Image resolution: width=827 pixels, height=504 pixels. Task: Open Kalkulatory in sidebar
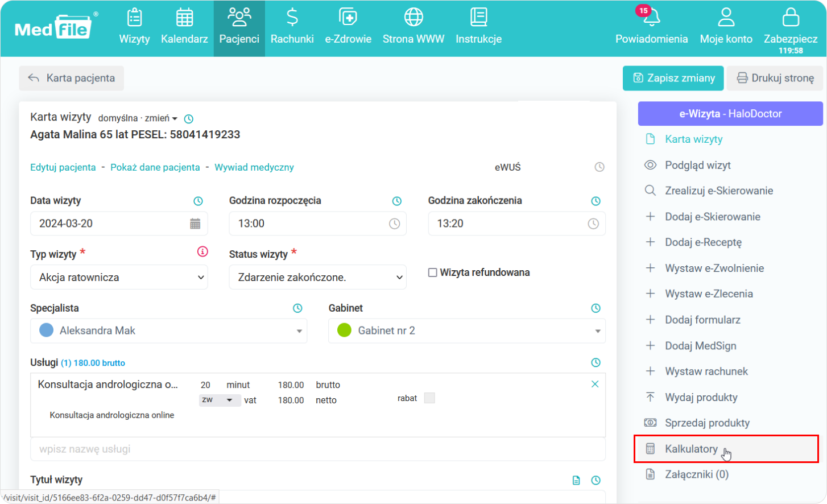(x=726, y=449)
